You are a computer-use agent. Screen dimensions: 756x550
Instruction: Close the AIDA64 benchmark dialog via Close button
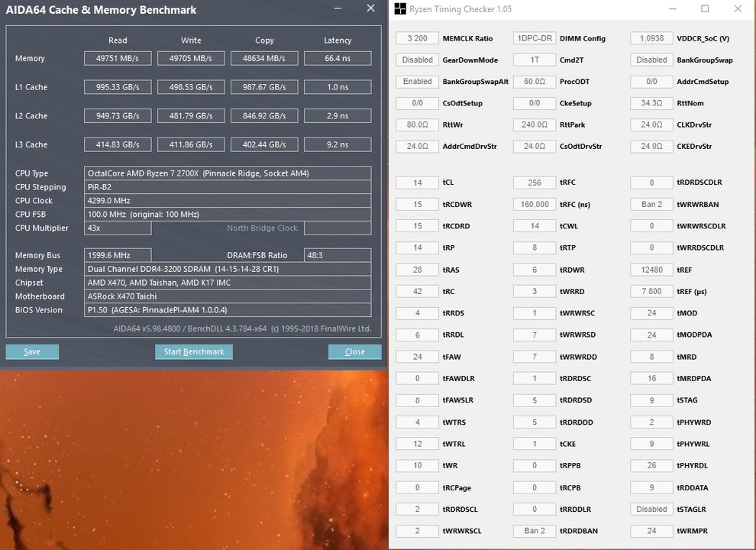(x=355, y=351)
